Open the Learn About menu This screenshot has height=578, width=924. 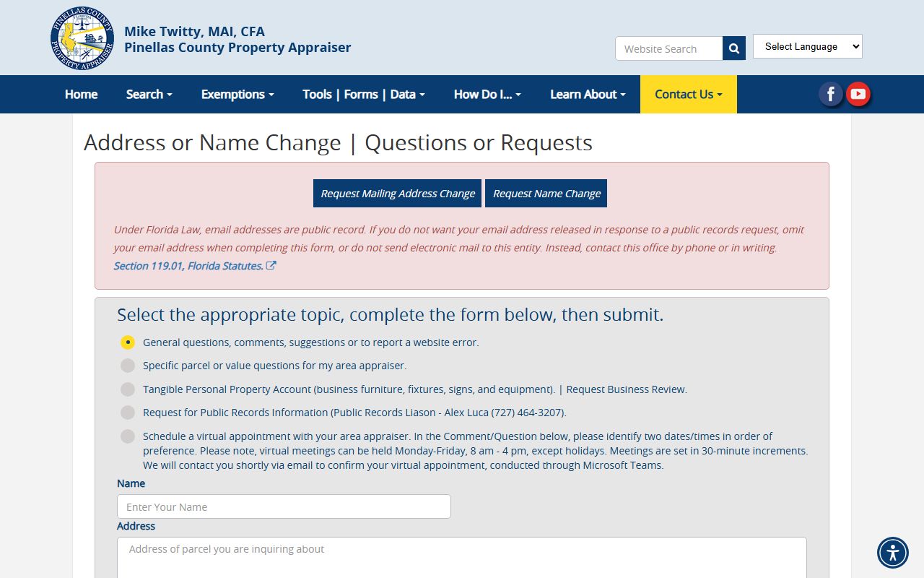point(588,94)
